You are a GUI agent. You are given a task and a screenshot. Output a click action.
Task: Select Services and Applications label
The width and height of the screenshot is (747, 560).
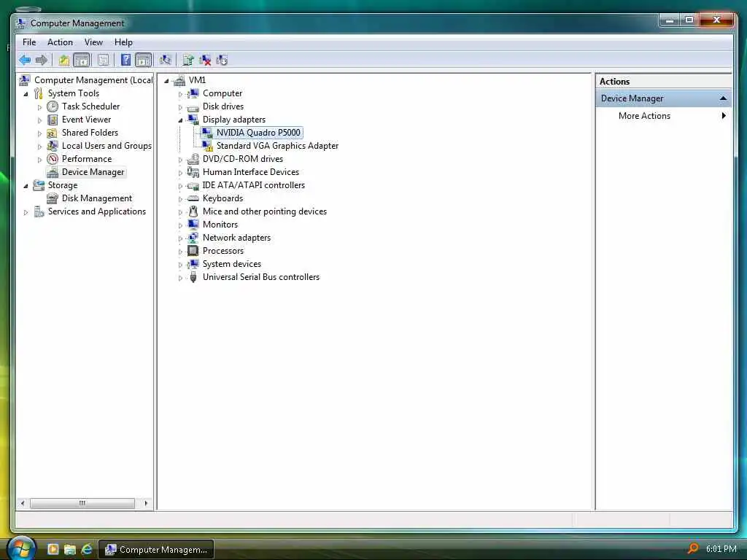(97, 211)
